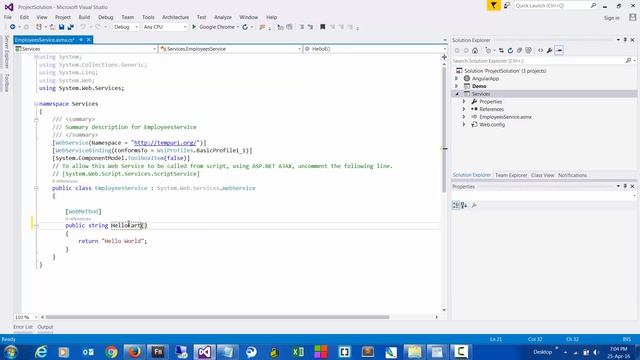
Task: Click the feedback smiley icon
Action: pos(507,5)
